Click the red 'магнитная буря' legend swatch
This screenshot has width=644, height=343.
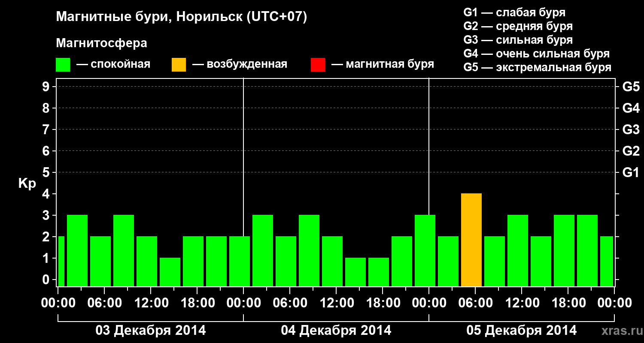[x=318, y=65]
